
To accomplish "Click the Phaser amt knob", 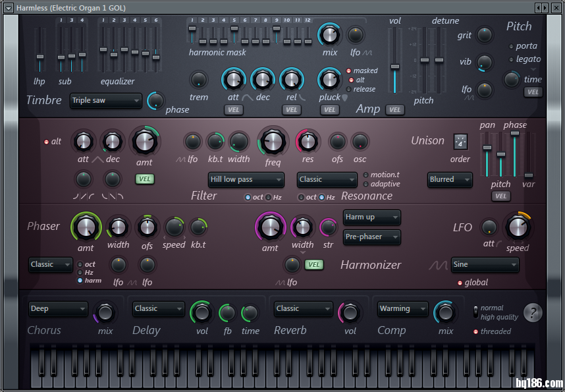I will (x=86, y=227).
